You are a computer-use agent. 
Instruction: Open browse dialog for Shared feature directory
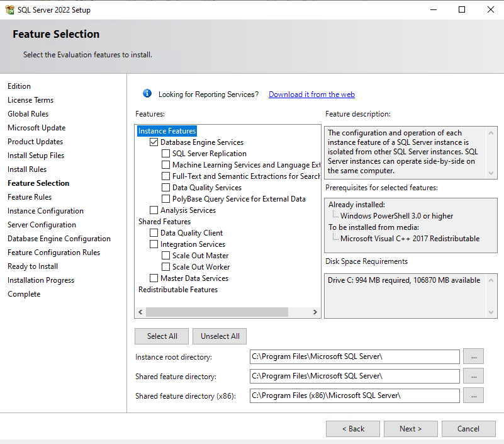(473, 376)
